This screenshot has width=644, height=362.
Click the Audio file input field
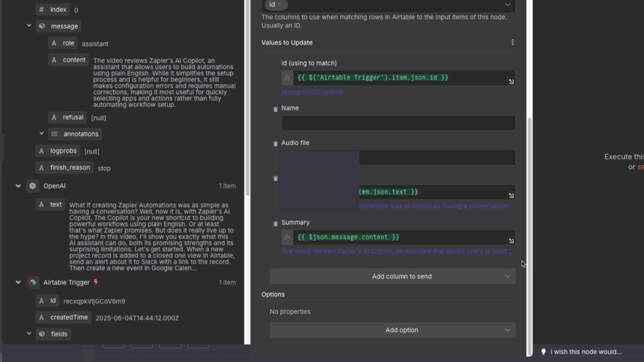tap(437, 158)
